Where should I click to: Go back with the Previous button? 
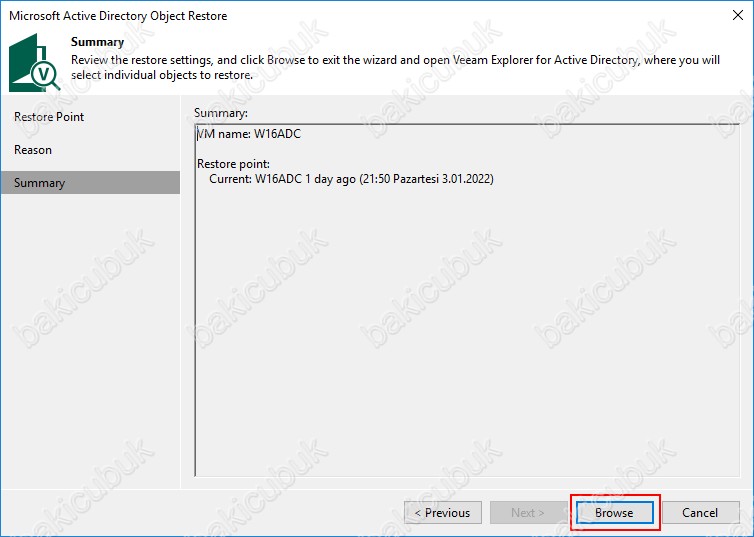coord(443,512)
